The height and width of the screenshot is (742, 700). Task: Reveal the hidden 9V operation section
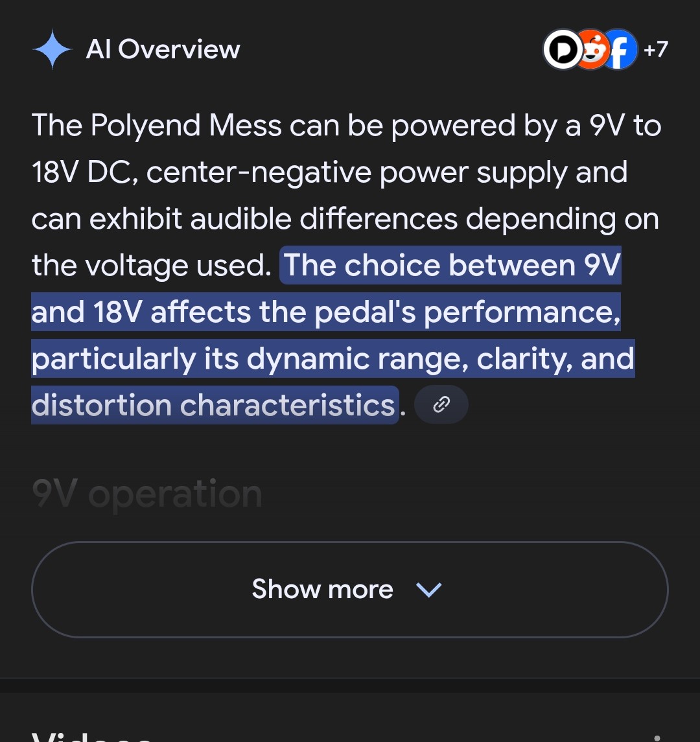coord(146,494)
